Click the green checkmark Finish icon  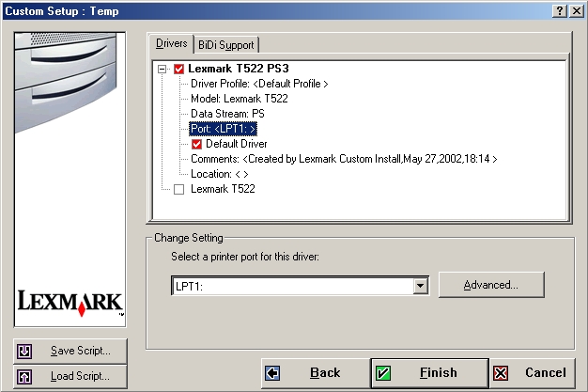point(383,373)
